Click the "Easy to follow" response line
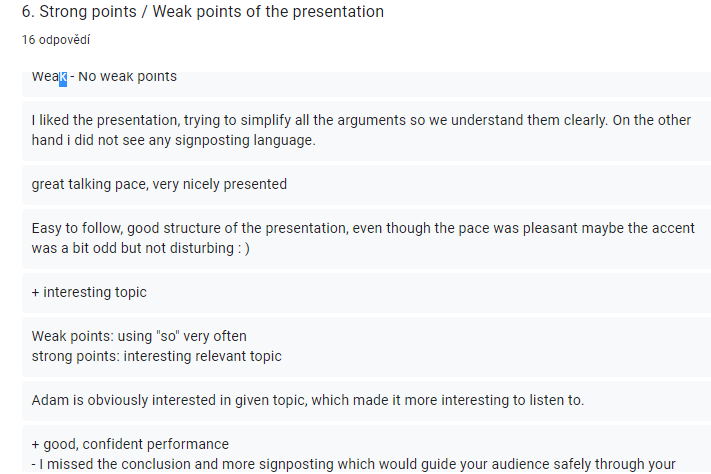 point(362,228)
